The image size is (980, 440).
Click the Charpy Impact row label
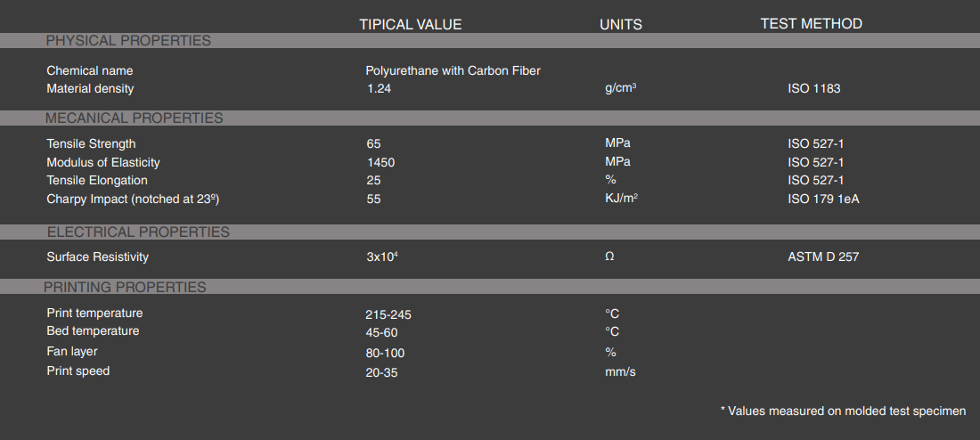click(x=133, y=200)
